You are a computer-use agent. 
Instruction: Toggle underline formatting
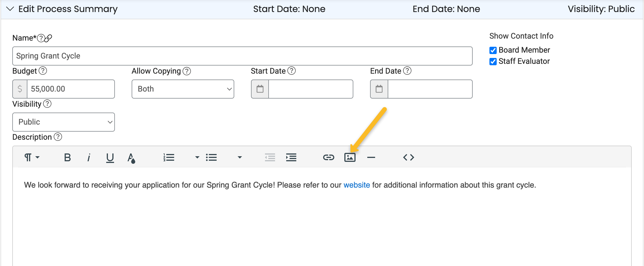[x=110, y=158]
